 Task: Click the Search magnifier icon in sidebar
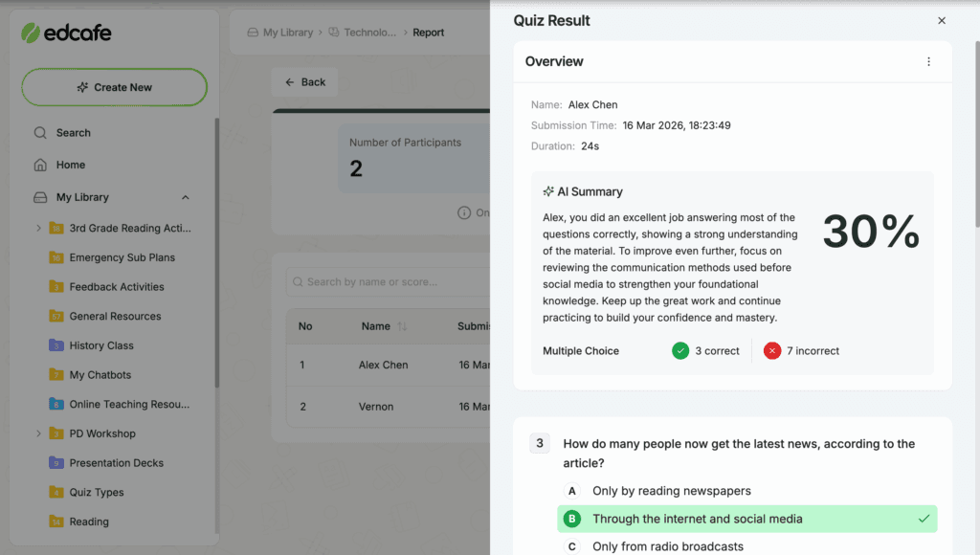point(40,133)
